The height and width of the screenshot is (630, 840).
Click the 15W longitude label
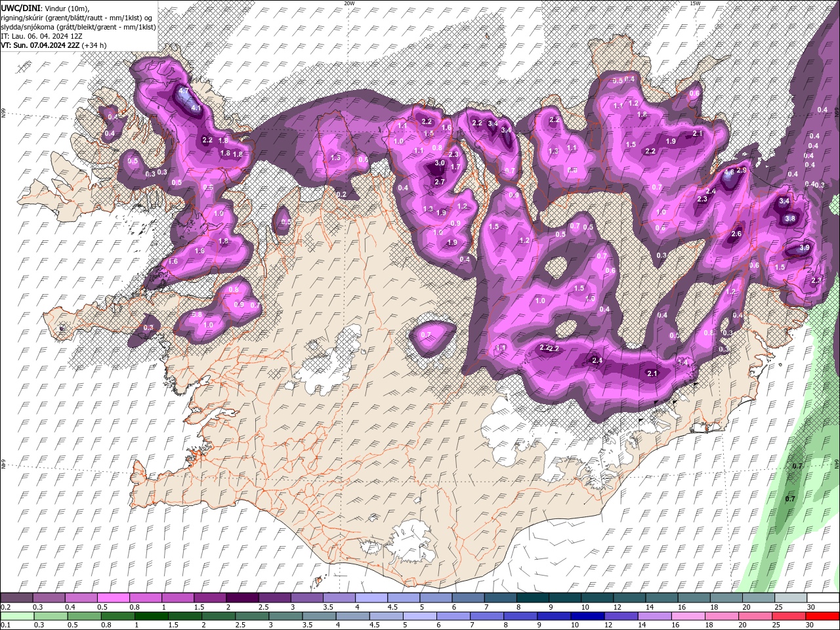pyautogui.click(x=695, y=3)
